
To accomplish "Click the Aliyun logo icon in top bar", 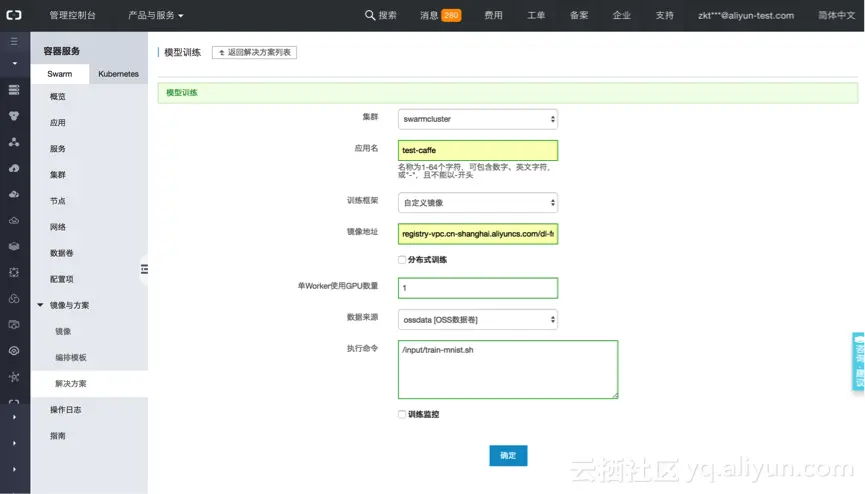I will 14,15.
